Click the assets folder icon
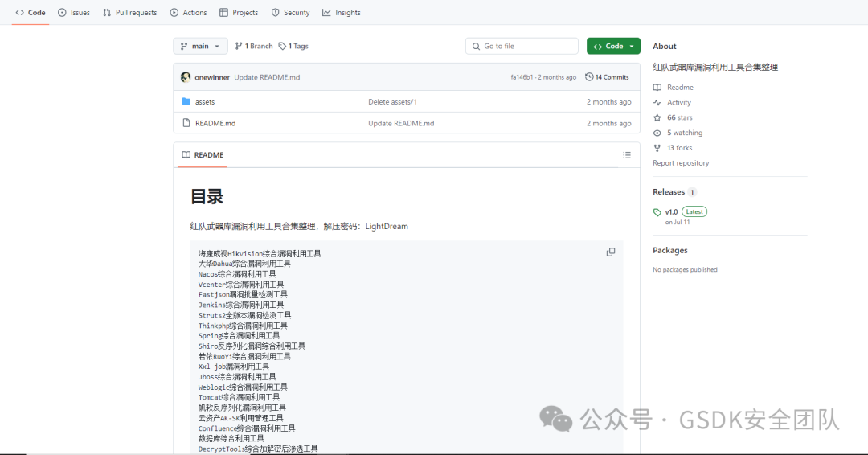The height and width of the screenshot is (455, 868). [x=186, y=102]
